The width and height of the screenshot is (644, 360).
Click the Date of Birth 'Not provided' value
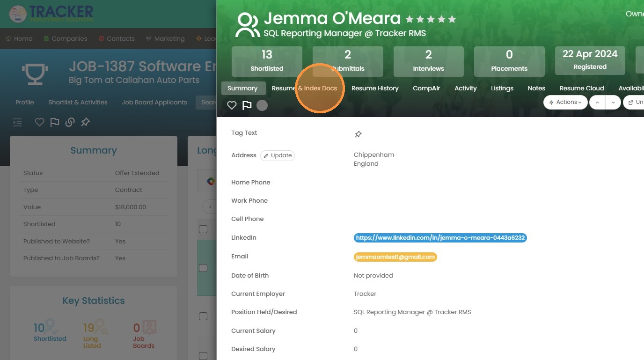pyautogui.click(x=373, y=276)
